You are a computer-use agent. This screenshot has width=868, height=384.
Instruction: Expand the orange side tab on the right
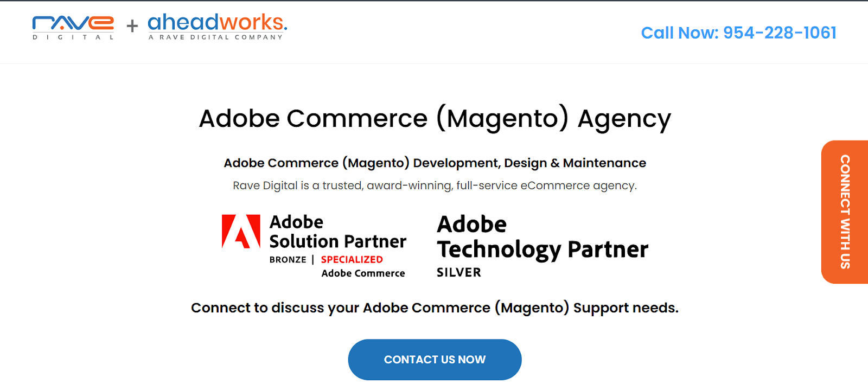pos(844,211)
